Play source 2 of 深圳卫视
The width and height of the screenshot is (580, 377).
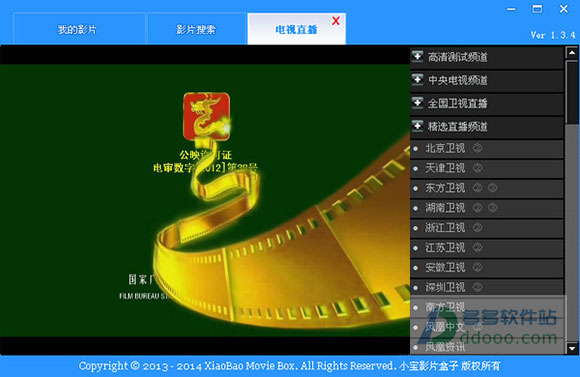(x=478, y=287)
